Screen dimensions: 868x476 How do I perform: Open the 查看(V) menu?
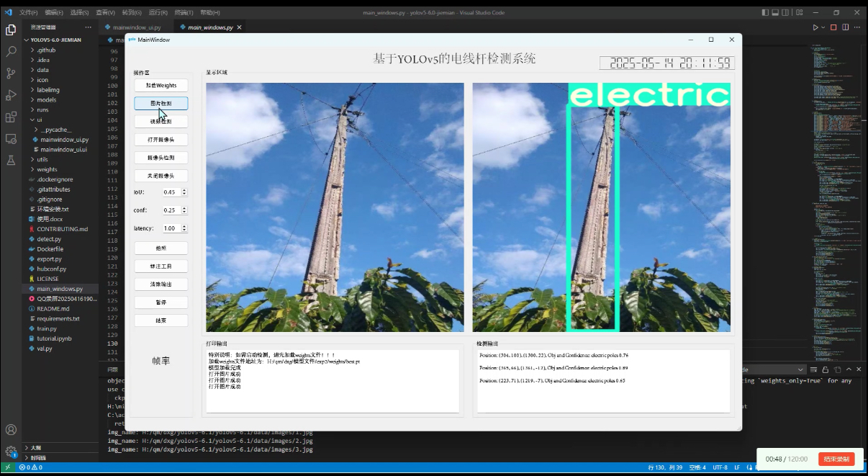click(106, 12)
